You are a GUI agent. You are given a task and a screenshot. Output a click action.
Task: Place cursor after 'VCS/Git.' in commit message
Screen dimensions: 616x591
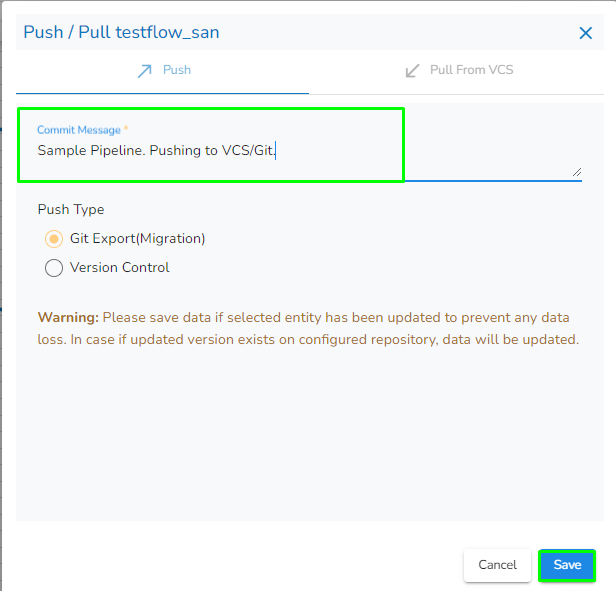275,151
